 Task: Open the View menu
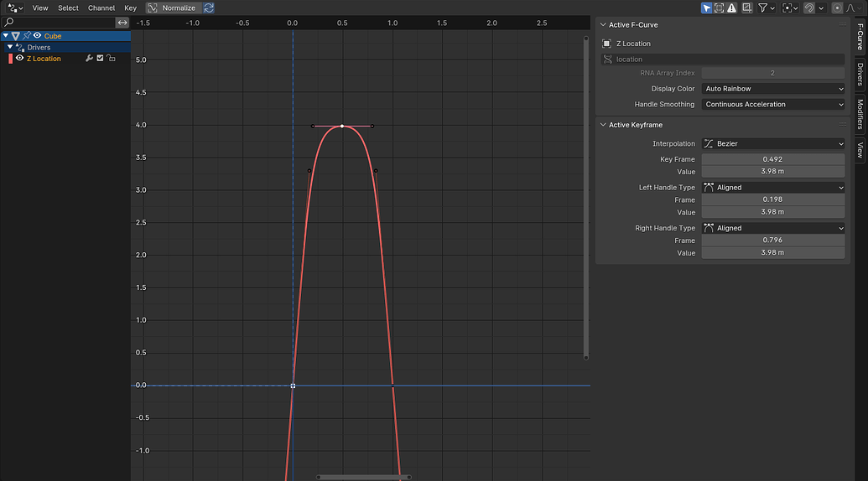(x=40, y=8)
